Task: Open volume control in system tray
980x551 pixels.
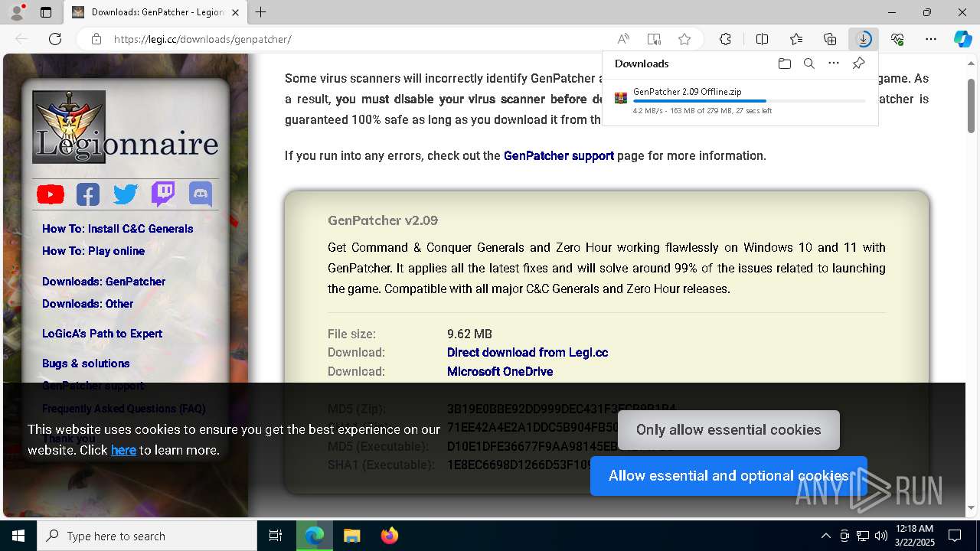Action: (x=881, y=536)
